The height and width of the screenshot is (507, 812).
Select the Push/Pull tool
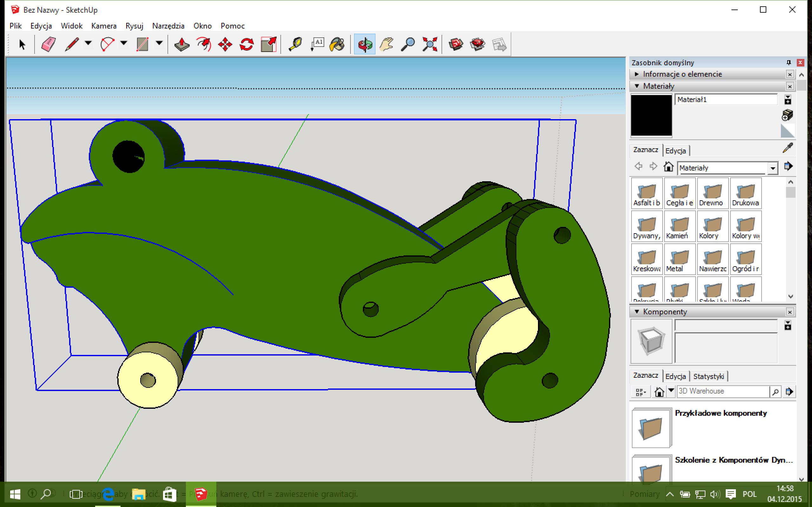pos(182,44)
